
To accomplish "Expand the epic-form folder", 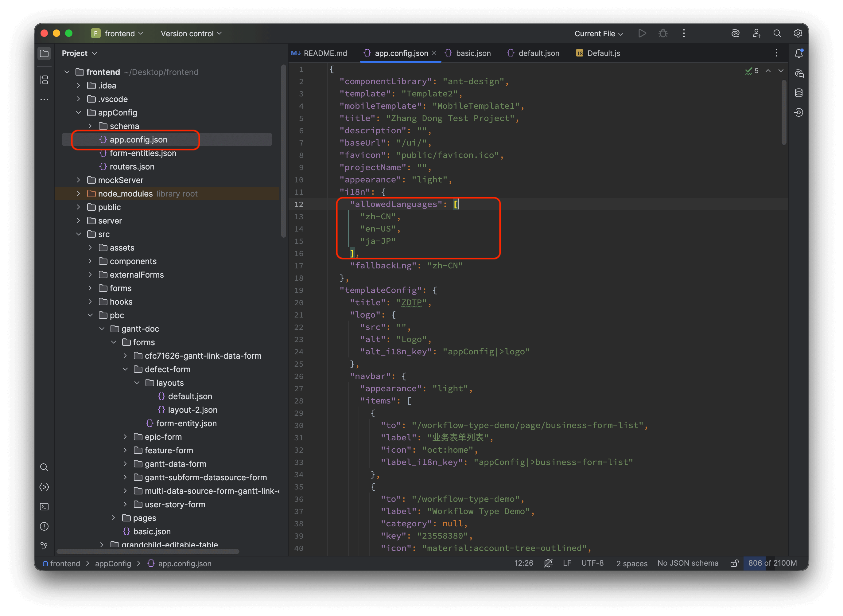I will point(126,437).
